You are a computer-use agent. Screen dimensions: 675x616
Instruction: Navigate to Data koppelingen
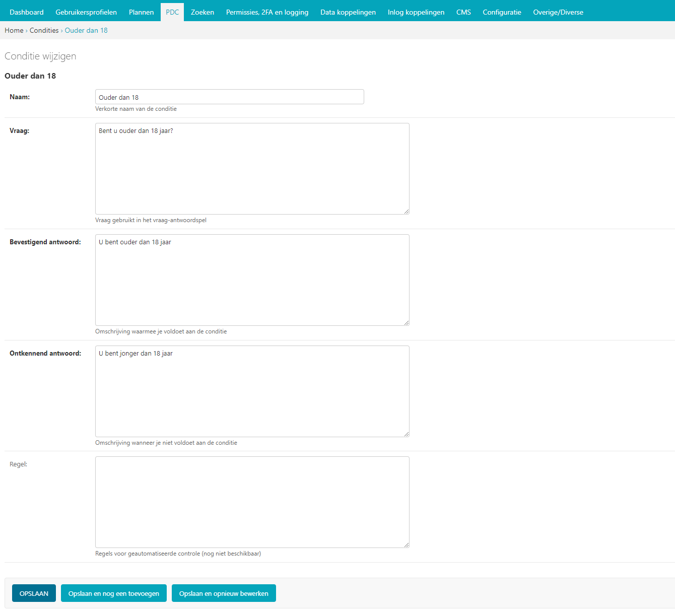point(348,12)
